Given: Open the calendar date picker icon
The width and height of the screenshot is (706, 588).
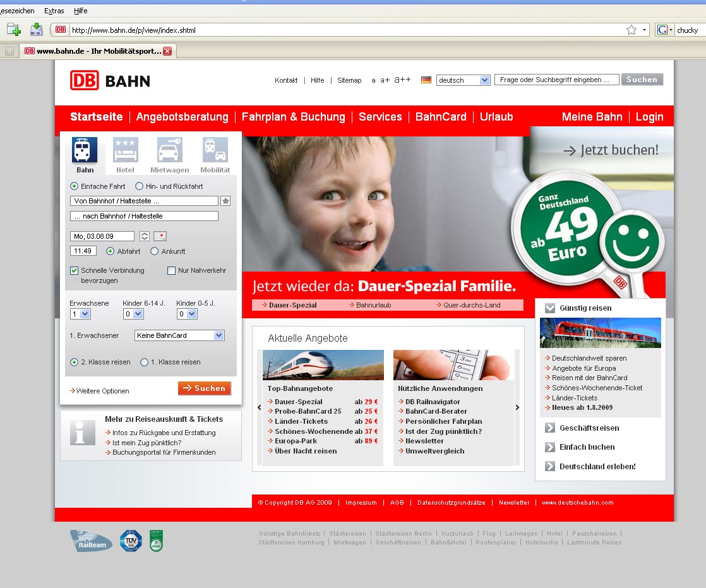Looking at the screenshot, I should point(160,236).
